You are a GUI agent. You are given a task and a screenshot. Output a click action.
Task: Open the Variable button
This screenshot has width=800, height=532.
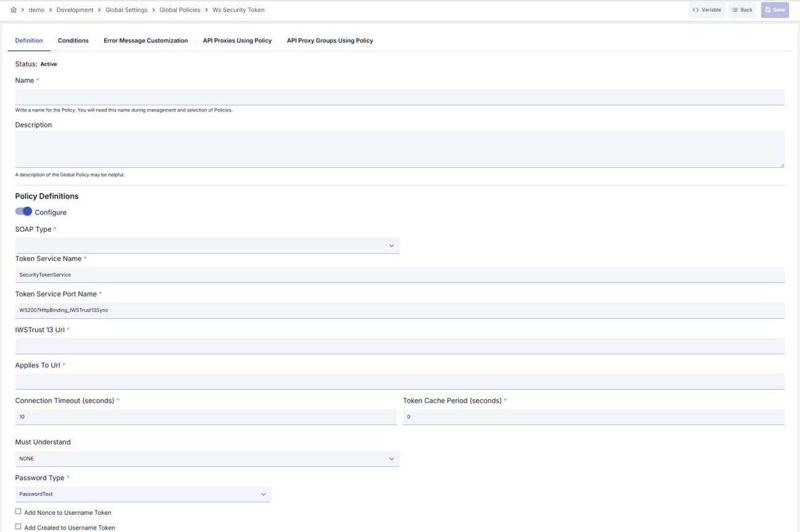[x=707, y=10]
